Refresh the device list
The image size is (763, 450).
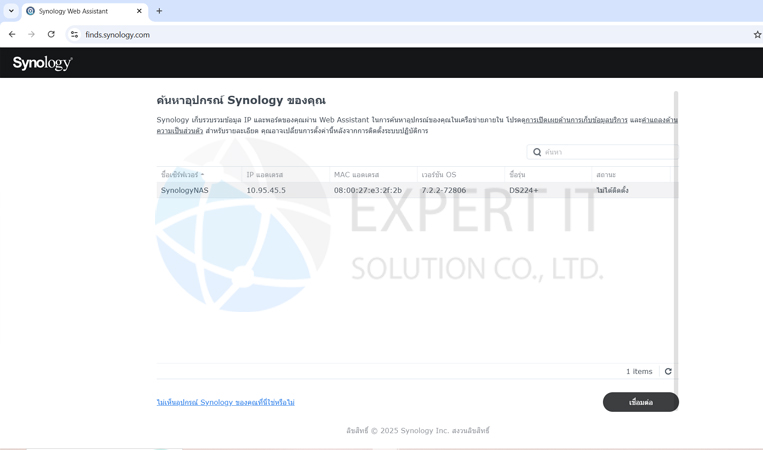668,371
